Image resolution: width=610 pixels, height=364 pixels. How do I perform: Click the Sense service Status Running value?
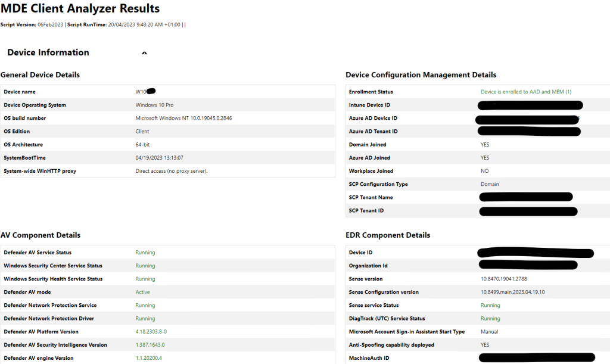point(490,305)
